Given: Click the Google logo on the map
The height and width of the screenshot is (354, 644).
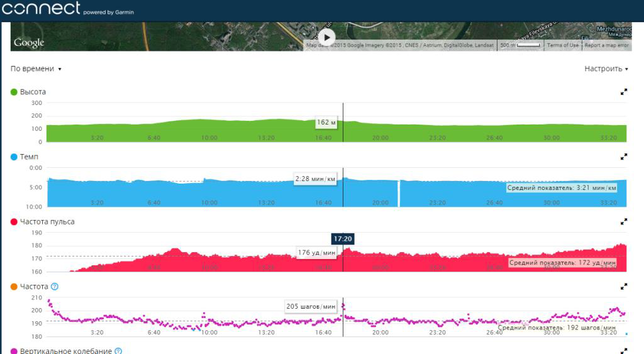Looking at the screenshot, I should pyautogui.click(x=29, y=43).
